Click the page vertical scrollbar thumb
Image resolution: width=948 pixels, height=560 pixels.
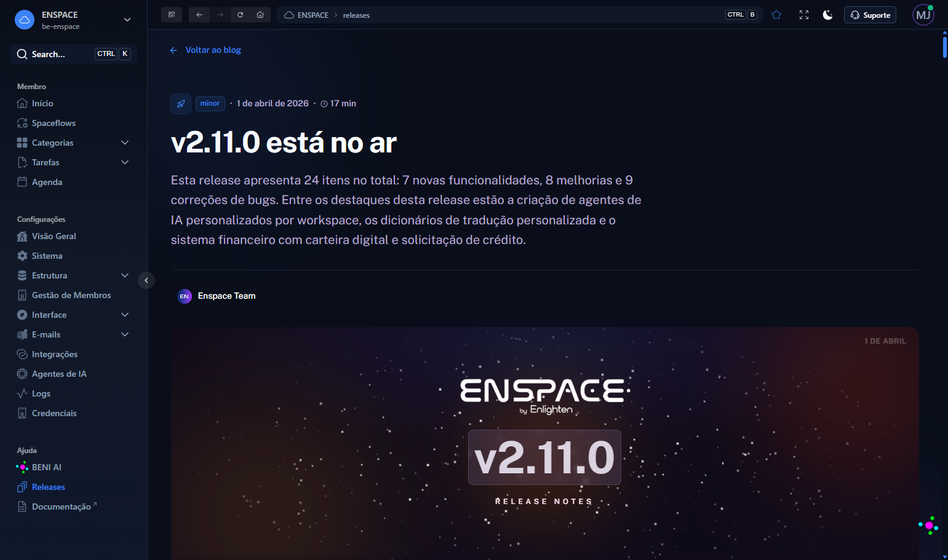point(945,47)
